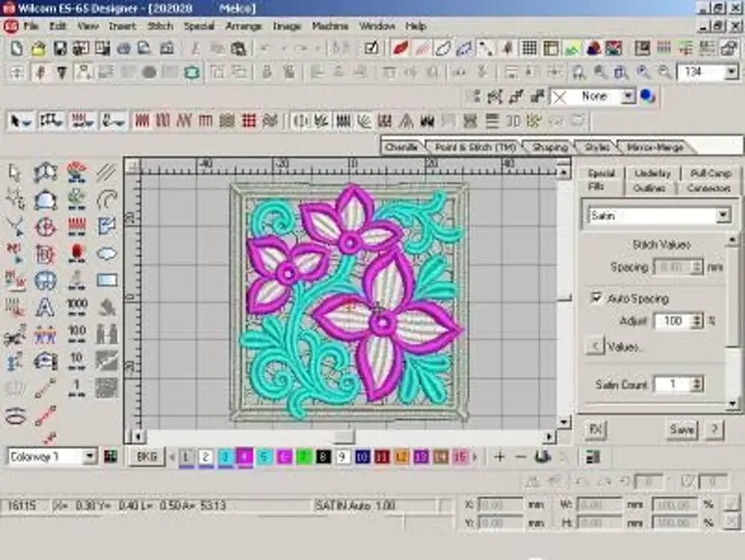The image size is (745, 560).
Task: Click the 1 stitch travel icon
Action: coord(77,388)
